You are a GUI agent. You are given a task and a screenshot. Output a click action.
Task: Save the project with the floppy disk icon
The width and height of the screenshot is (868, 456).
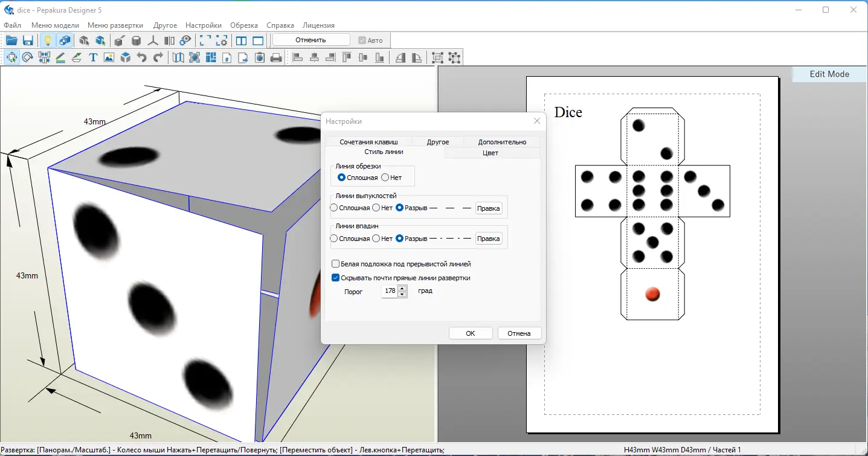tap(28, 40)
